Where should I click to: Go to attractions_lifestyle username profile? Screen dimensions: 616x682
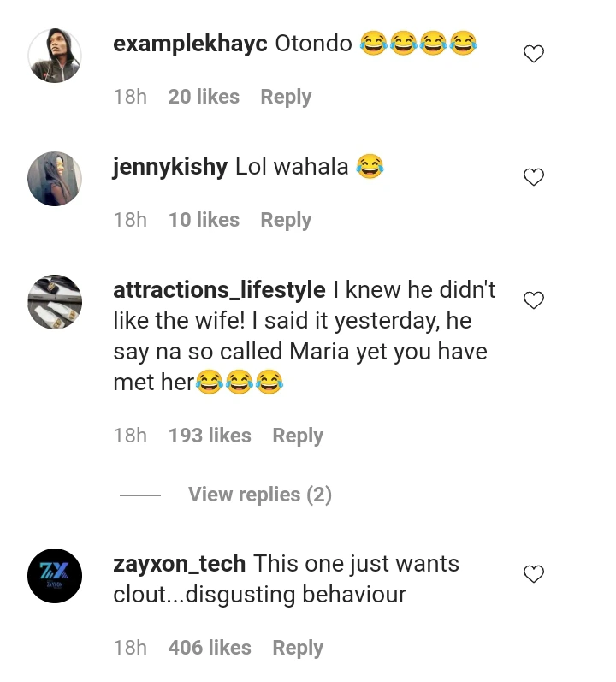tap(219, 290)
